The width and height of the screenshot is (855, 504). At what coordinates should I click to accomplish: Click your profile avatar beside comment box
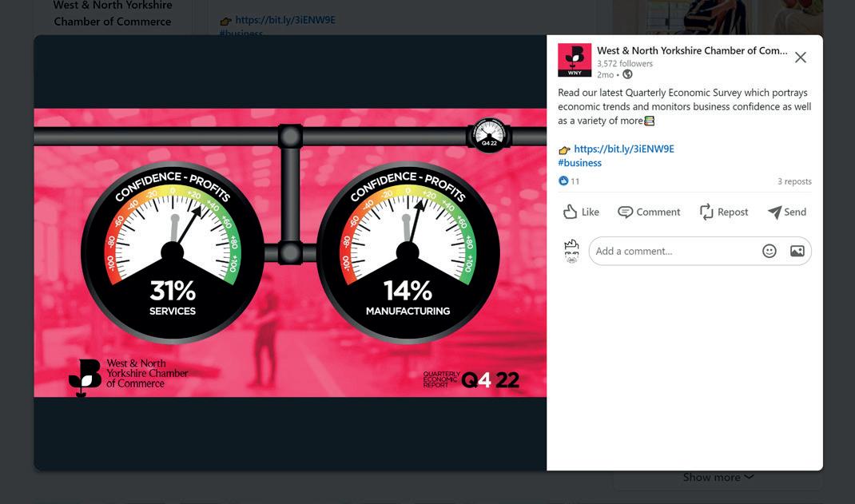click(x=571, y=251)
